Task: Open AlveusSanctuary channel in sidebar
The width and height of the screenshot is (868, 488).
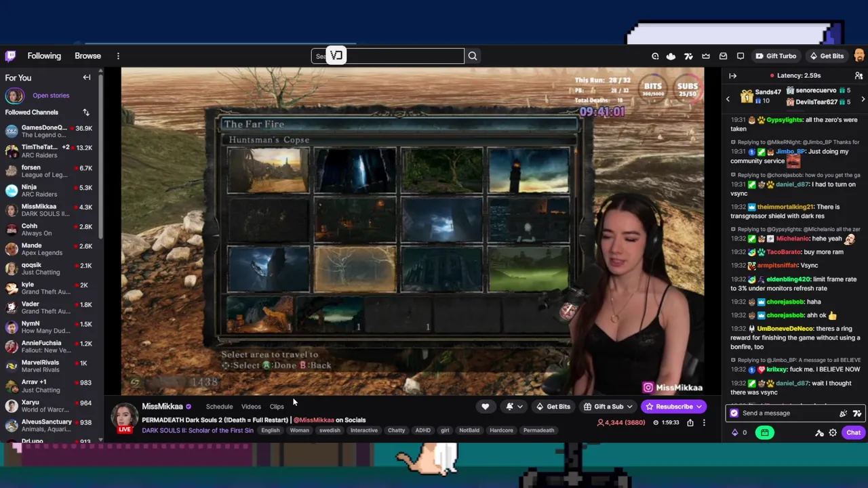Action: click(x=51, y=425)
